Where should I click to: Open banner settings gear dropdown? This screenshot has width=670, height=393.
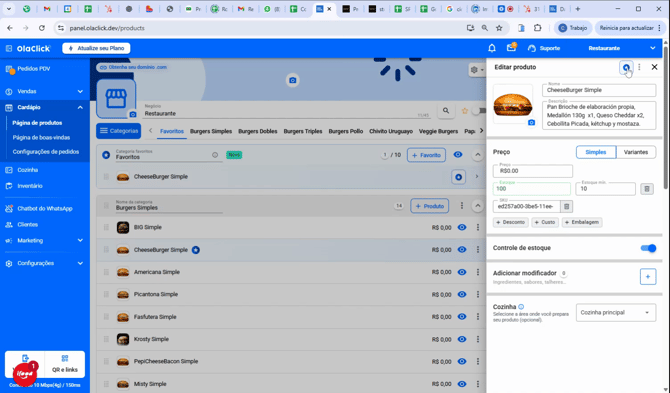tap(476, 70)
